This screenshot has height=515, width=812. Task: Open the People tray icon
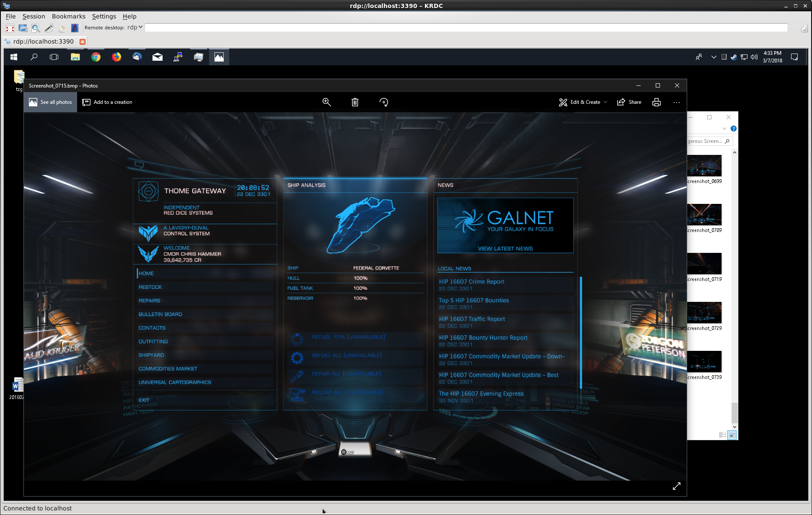pyautogui.click(x=698, y=57)
